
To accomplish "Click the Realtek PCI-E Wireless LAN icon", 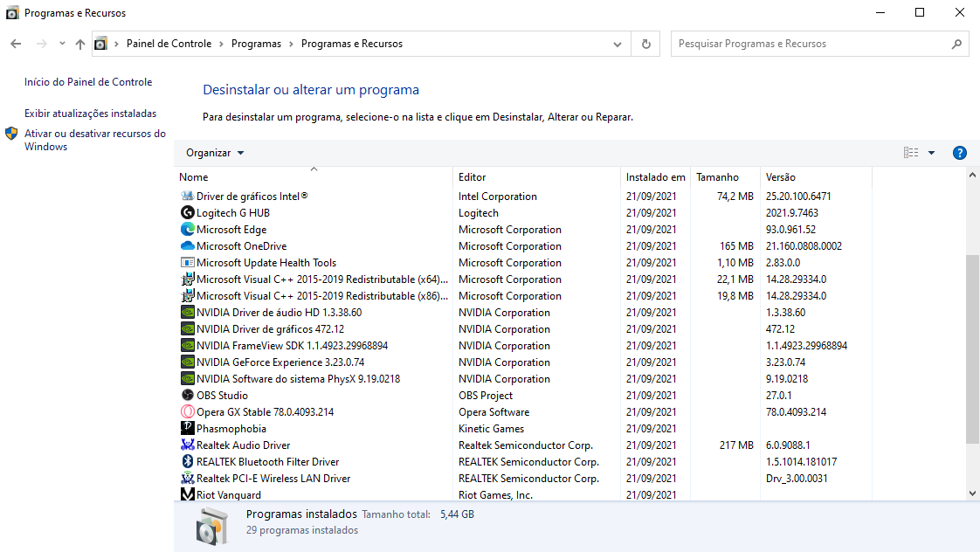I will [187, 478].
